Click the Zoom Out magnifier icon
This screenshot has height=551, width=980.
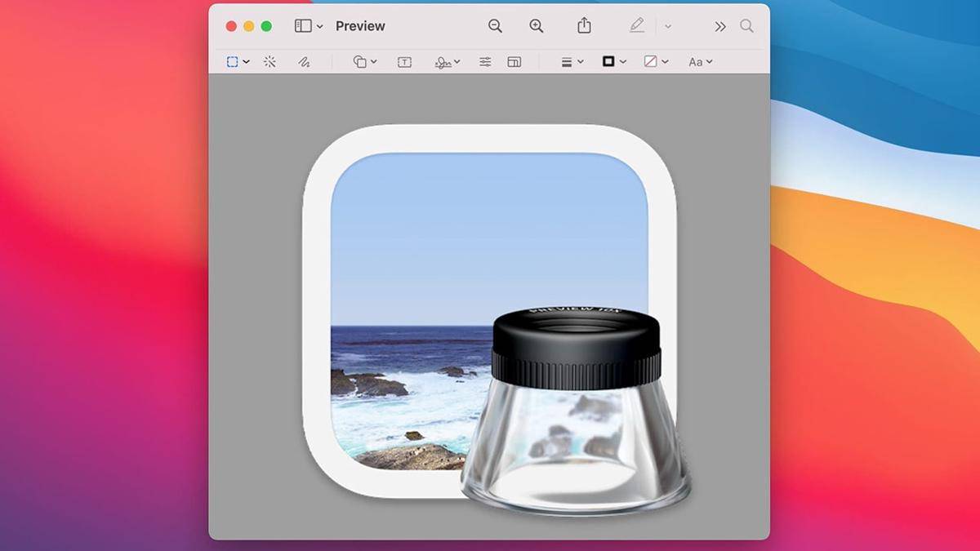click(495, 26)
